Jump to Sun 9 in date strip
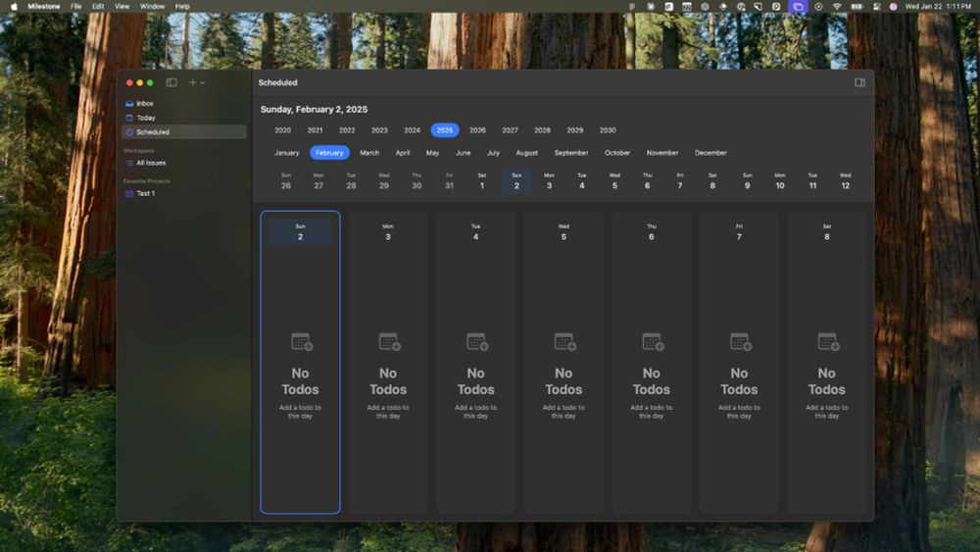The image size is (980, 552). tap(747, 181)
